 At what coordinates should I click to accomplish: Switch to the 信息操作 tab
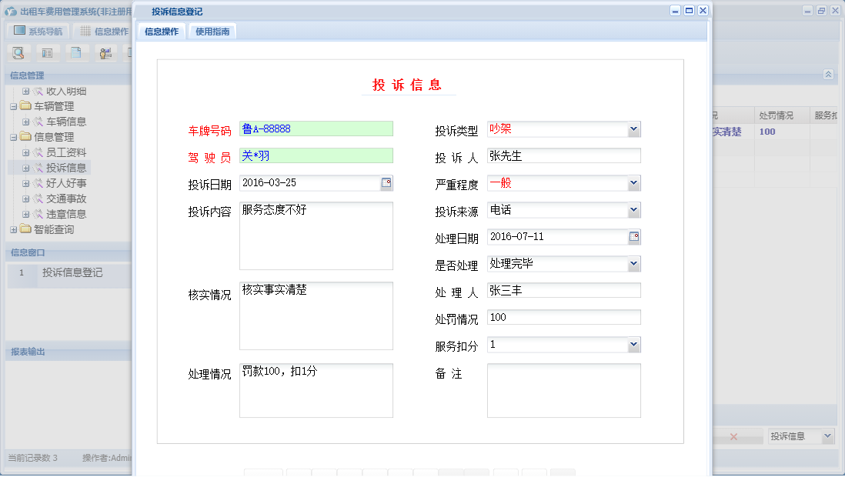(x=162, y=32)
